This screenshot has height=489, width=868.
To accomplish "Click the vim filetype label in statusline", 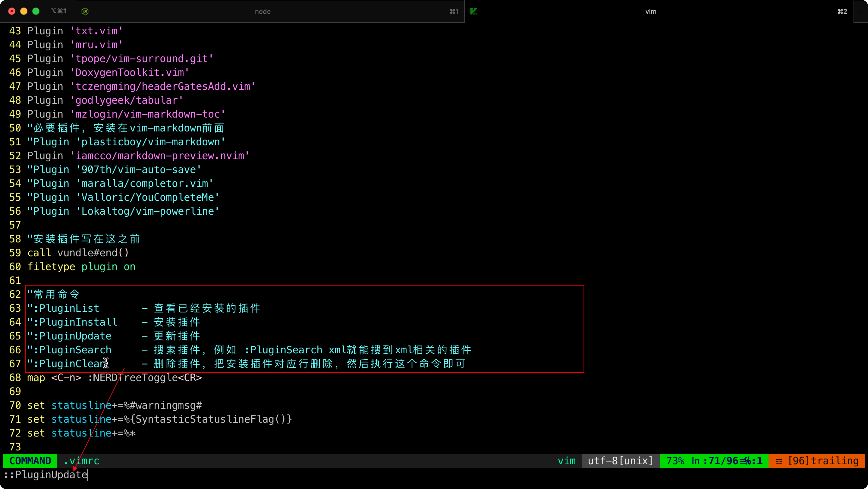I will click(566, 461).
